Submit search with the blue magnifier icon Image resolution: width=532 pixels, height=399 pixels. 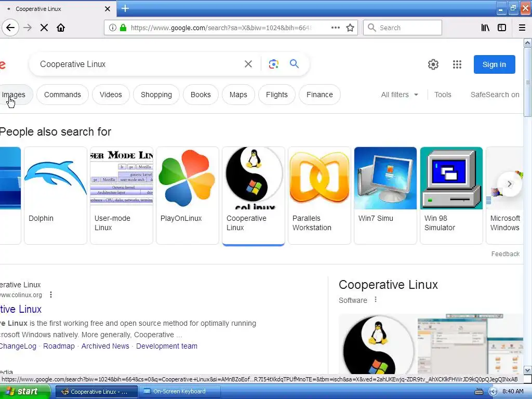pos(294,63)
